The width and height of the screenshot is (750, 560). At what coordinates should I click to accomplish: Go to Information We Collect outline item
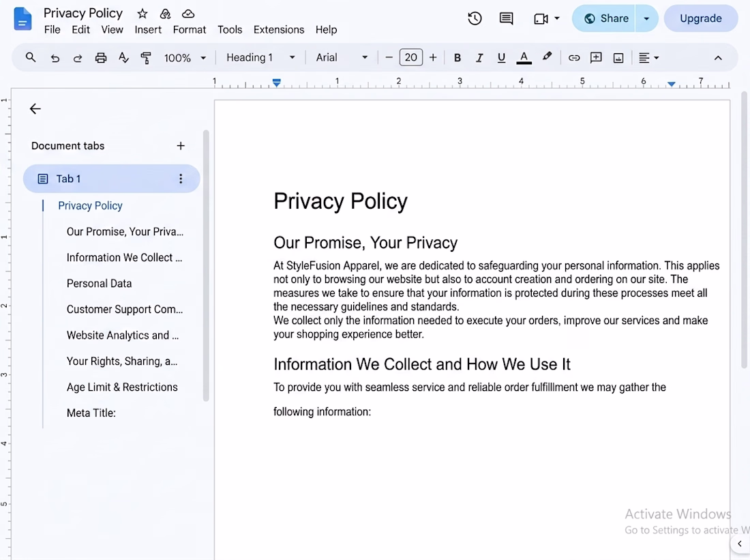[124, 258]
